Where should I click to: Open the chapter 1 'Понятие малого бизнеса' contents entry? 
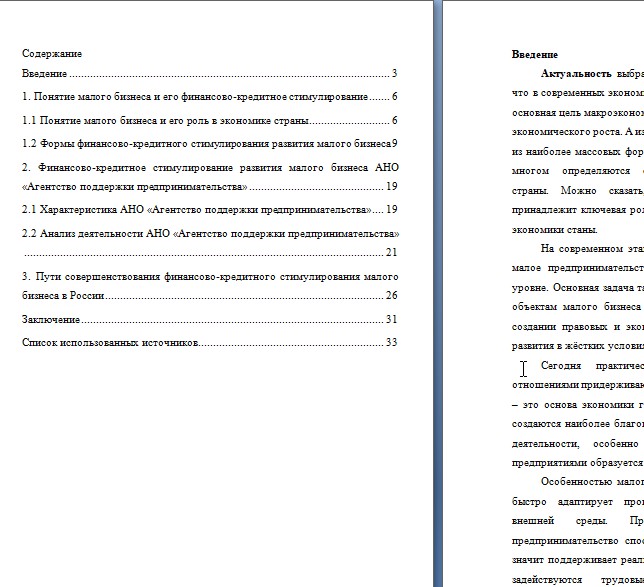point(209,97)
